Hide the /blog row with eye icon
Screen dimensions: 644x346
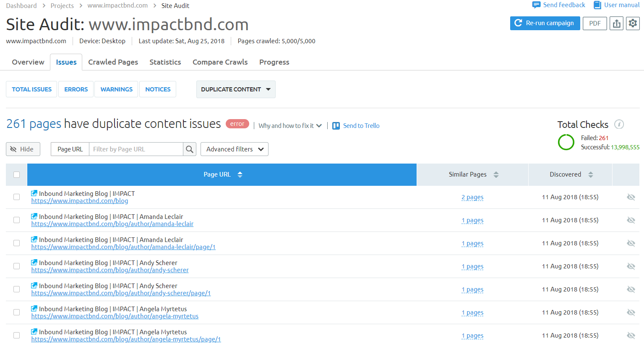point(631,197)
